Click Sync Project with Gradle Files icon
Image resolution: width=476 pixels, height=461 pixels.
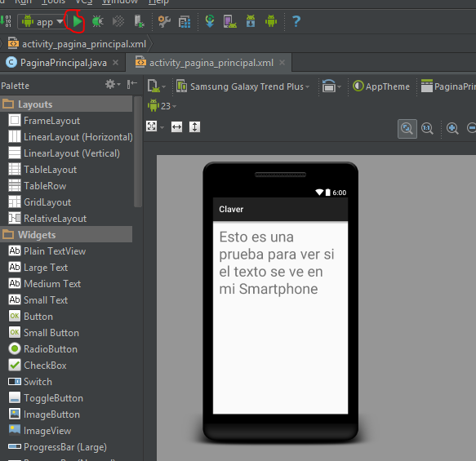coord(210,21)
